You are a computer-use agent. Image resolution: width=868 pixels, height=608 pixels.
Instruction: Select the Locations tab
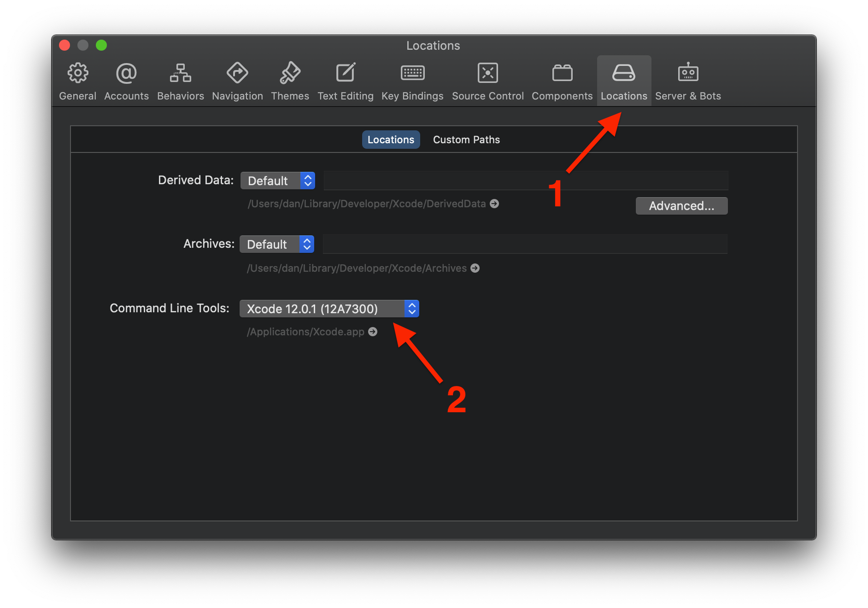coord(390,139)
